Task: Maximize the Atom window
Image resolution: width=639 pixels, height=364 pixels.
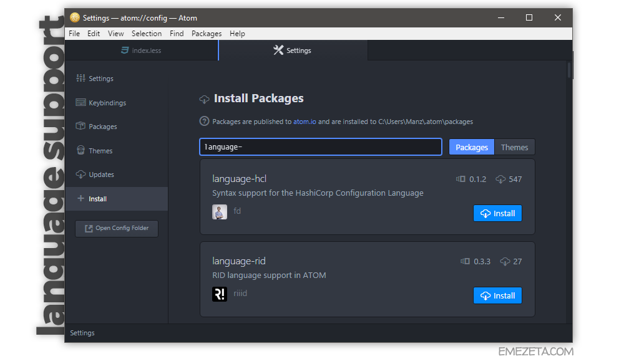Action: 529,17
